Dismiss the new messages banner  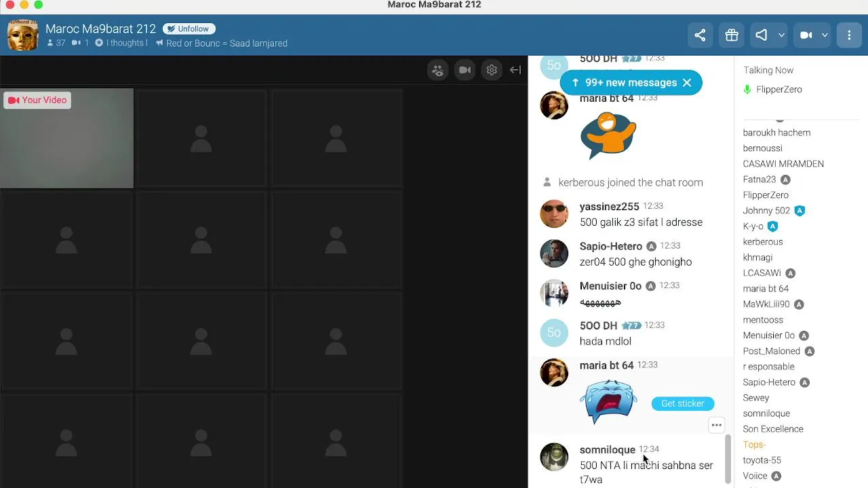687,83
